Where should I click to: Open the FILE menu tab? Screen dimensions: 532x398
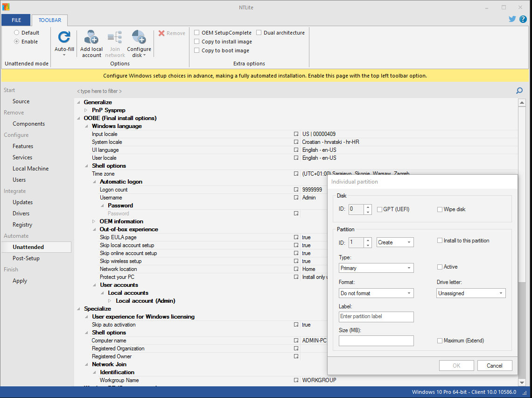coord(16,20)
